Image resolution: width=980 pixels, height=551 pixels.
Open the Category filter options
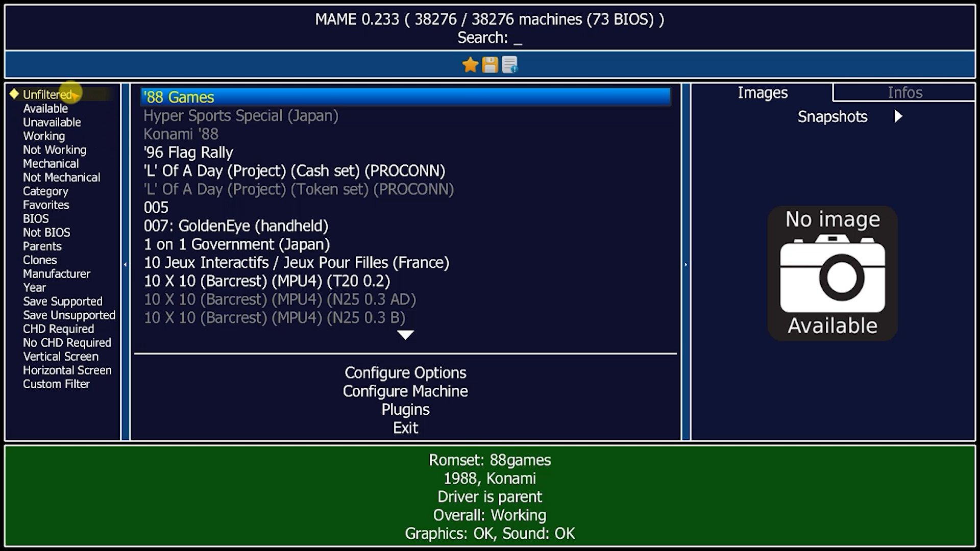tap(45, 191)
